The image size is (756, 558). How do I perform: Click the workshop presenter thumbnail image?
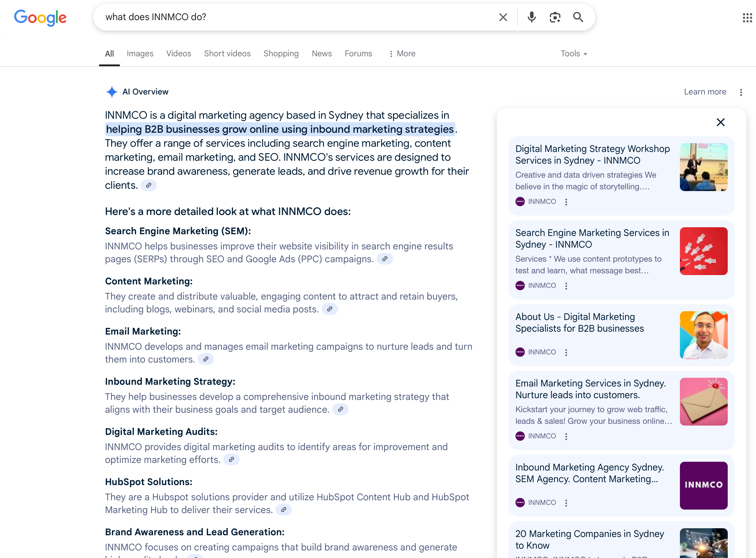coord(704,167)
